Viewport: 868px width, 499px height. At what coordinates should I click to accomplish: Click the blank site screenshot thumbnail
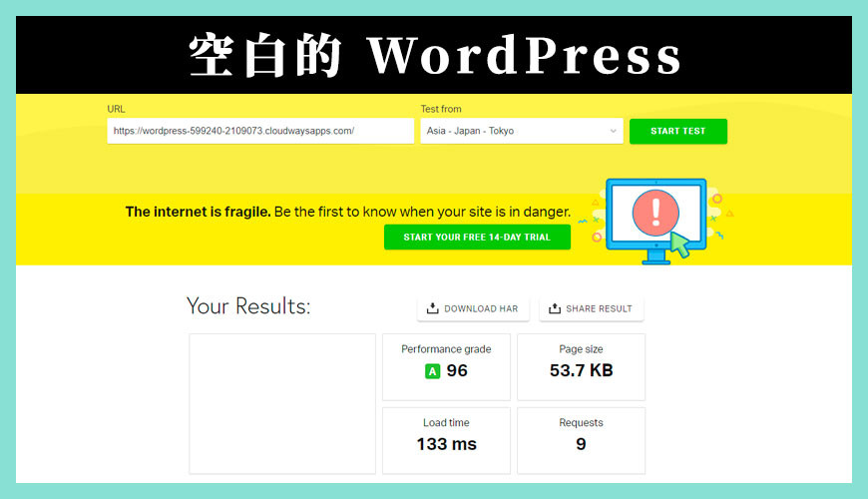tap(282, 404)
